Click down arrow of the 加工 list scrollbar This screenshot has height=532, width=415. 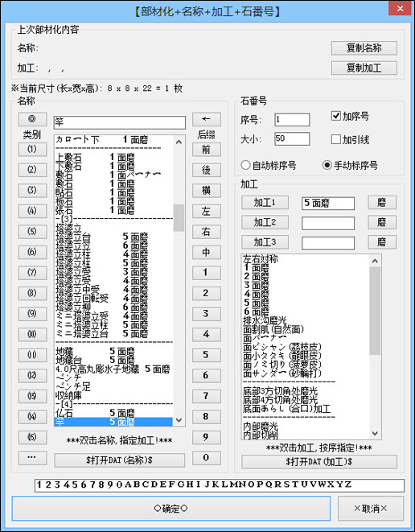click(x=375, y=433)
